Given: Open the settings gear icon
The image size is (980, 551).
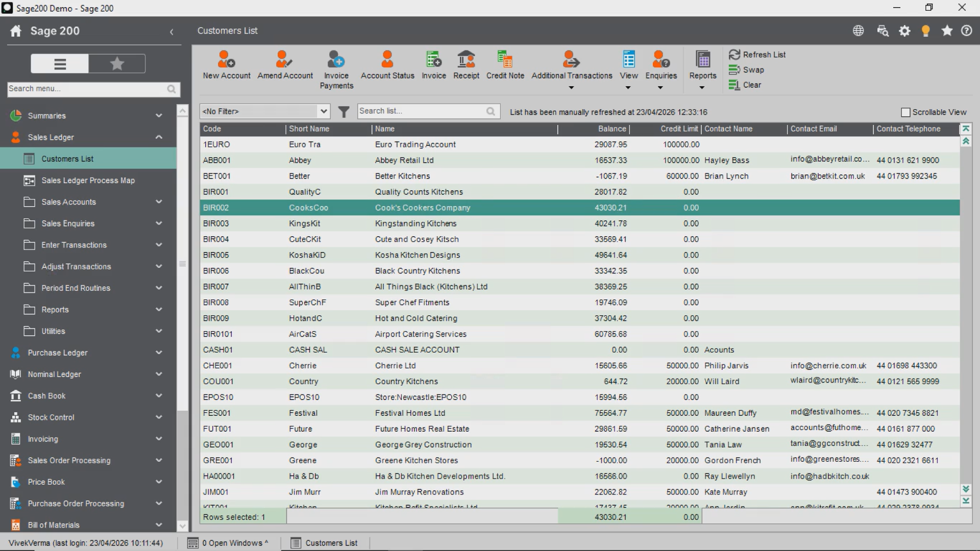Looking at the screenshot, I should 904,31.
